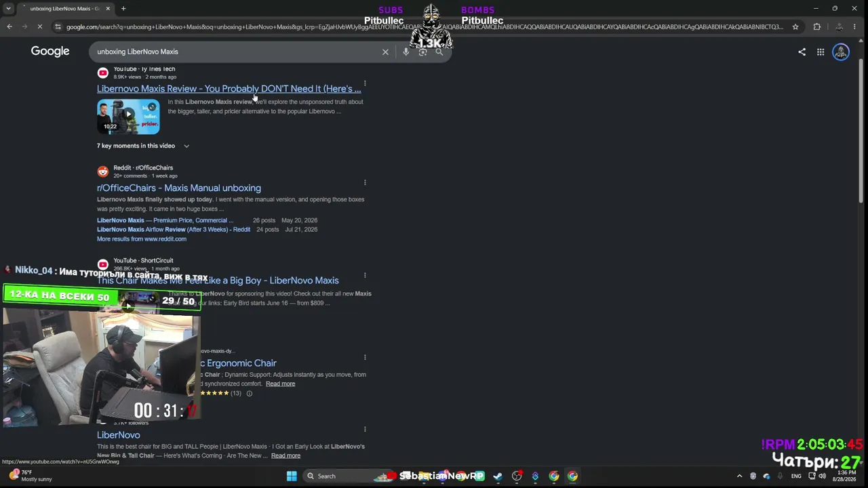Submit the search with the magnifier icon
Viewport: 868px width, 488px height.
[x=439, y=52]
